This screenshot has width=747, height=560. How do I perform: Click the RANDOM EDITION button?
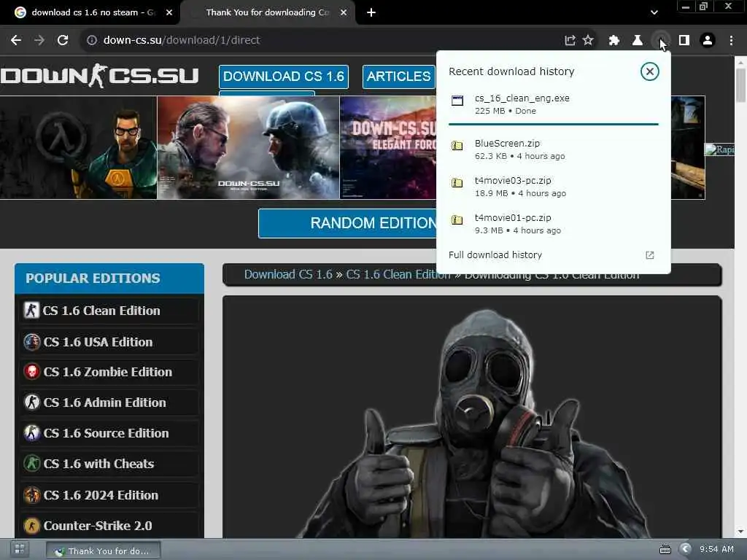(x=347, y=223)
